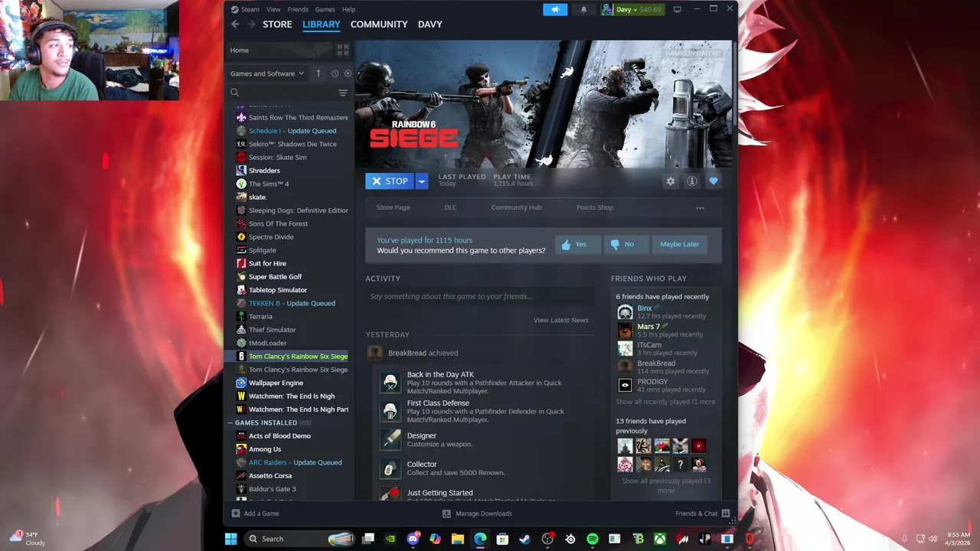Open the Community Hub link
The height and width of the screenshot is (551, 980).
pos(516,207)
